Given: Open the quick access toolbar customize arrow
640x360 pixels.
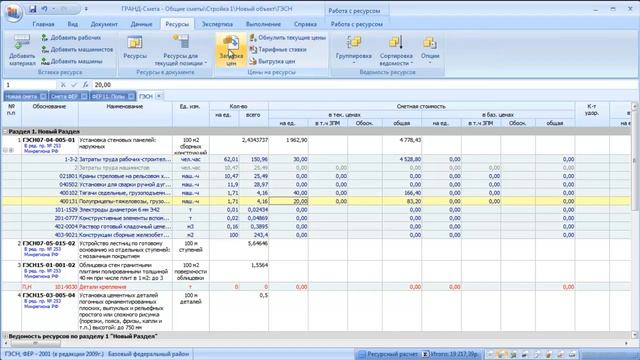Looking at the screenshot, I should click(86, 9).
